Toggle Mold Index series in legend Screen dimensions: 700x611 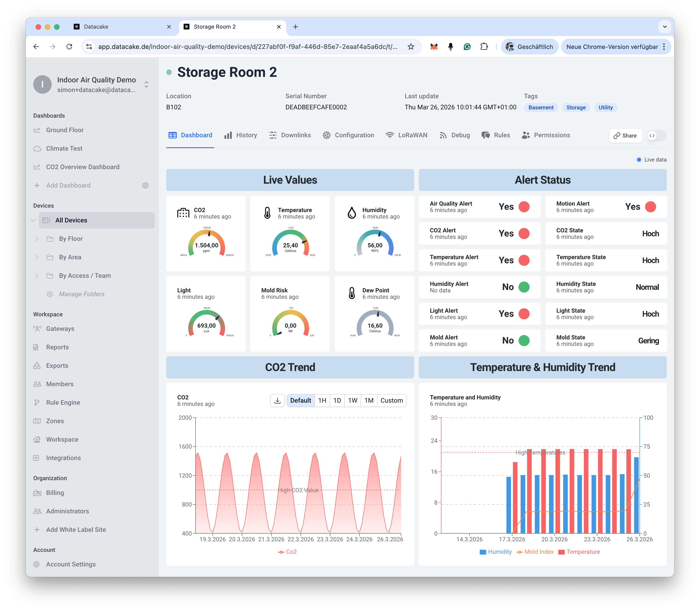[535, 552]
